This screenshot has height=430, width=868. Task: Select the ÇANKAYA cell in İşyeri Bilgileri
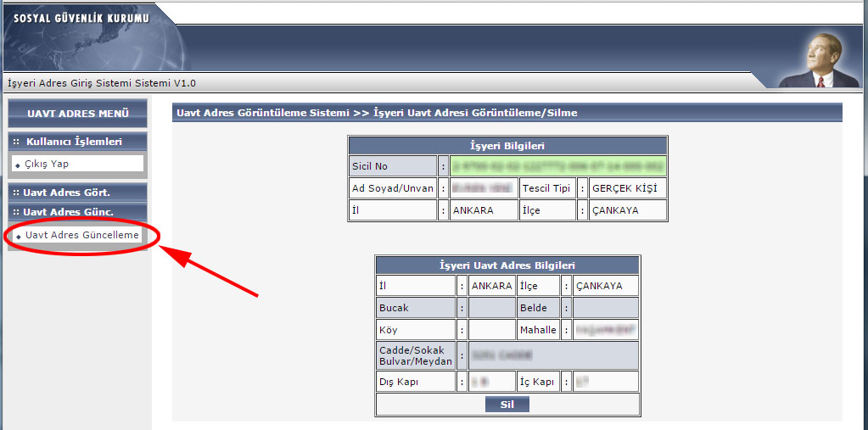pos(627,210)
